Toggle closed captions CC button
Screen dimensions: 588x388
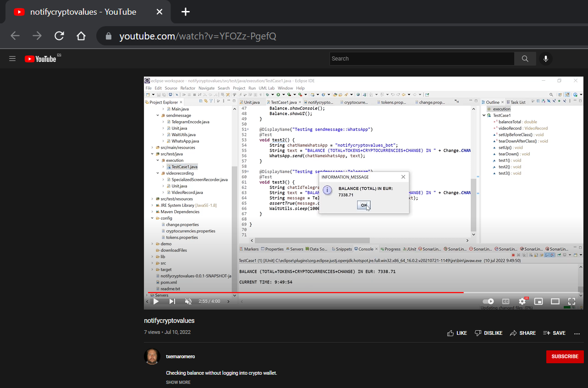click(x=506, y=301)
